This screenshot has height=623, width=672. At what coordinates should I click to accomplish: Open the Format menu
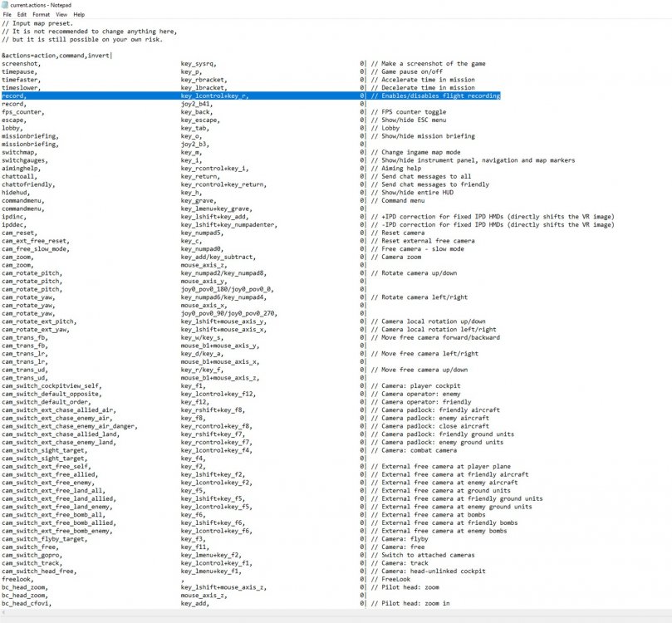42,15
